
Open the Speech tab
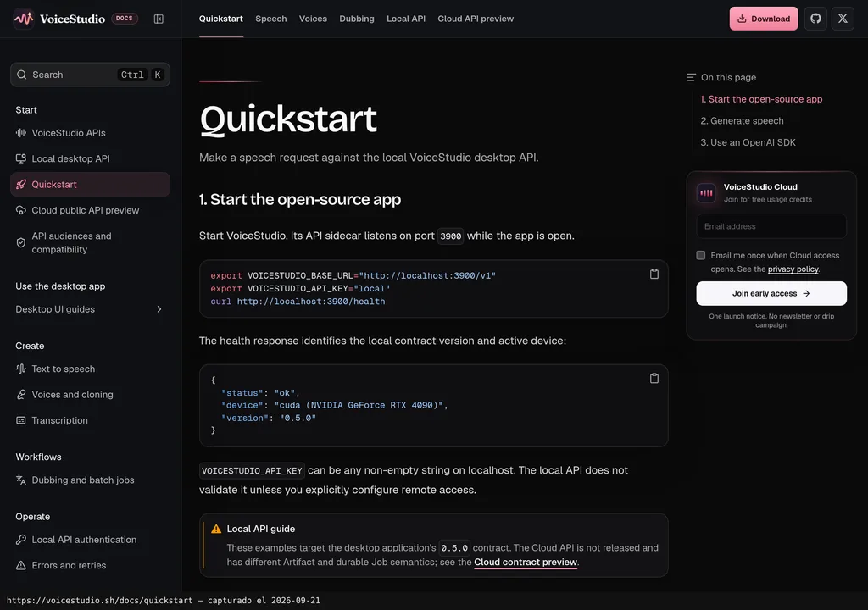pyautogui.click(x=271, y=19)
